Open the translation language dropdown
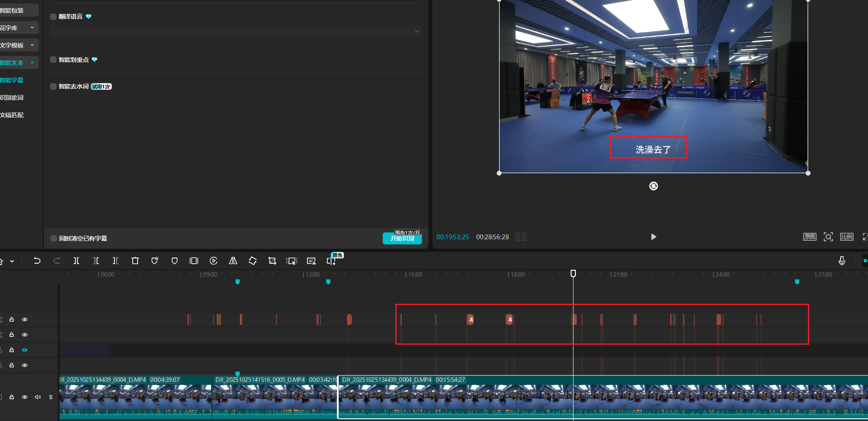The height and width of the screenshot is (421, 868). (236, 31)
